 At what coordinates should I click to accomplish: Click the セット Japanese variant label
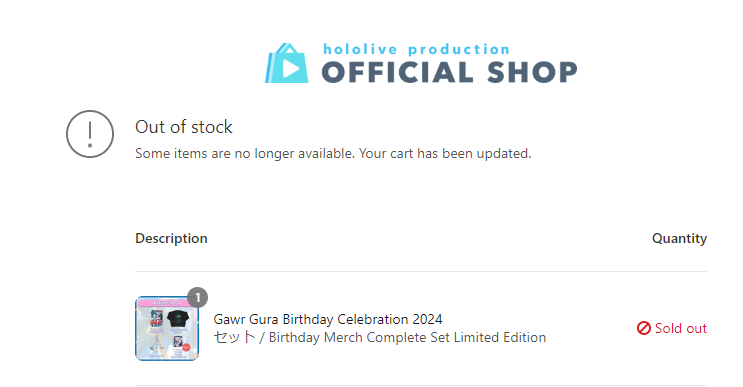click(235, 337)
